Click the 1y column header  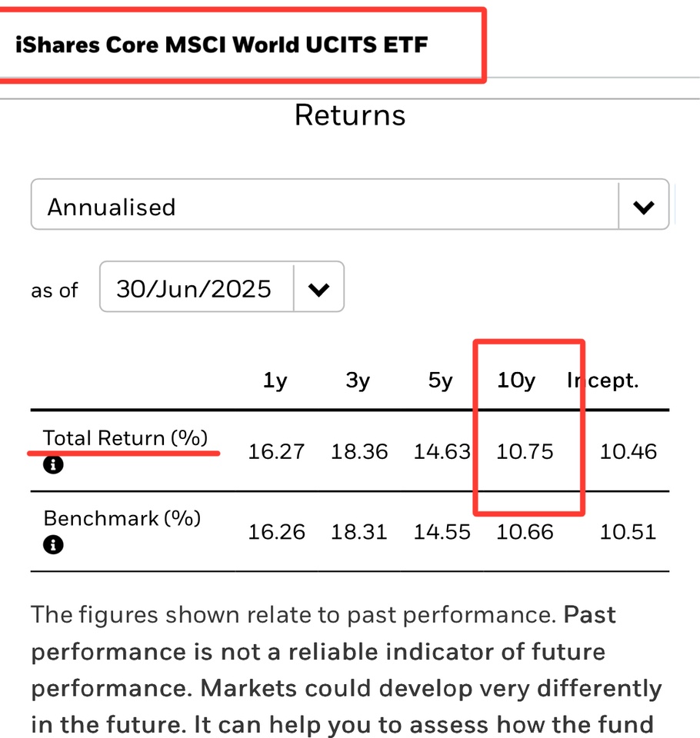click(x=275, y=381)
